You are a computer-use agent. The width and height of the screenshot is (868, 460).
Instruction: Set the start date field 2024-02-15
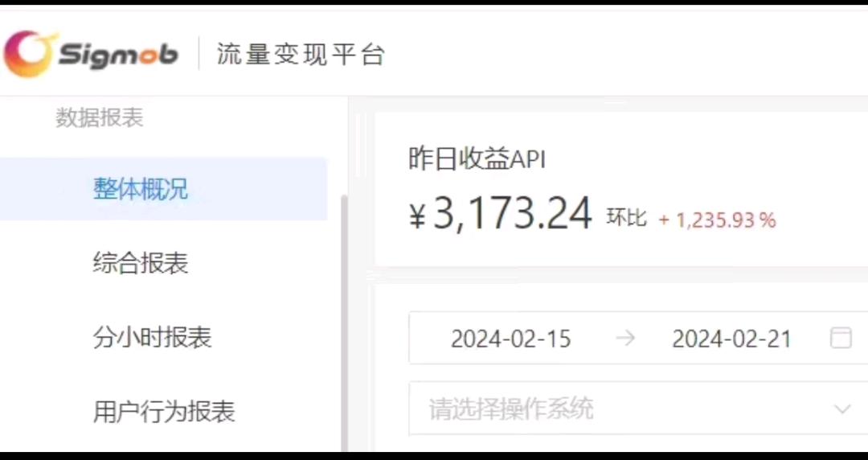tap(510, 338)
